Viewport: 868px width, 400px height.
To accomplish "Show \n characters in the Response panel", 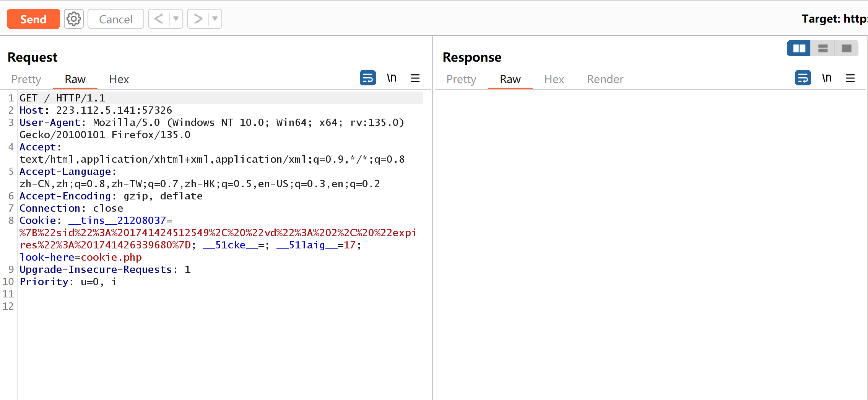I will 827,78.
